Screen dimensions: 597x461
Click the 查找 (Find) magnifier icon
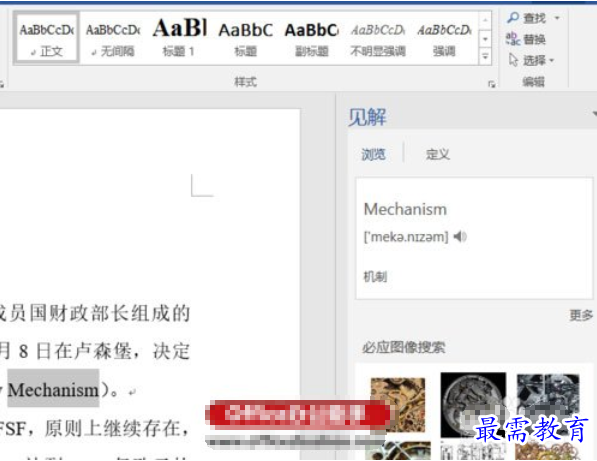pos(513,18)
